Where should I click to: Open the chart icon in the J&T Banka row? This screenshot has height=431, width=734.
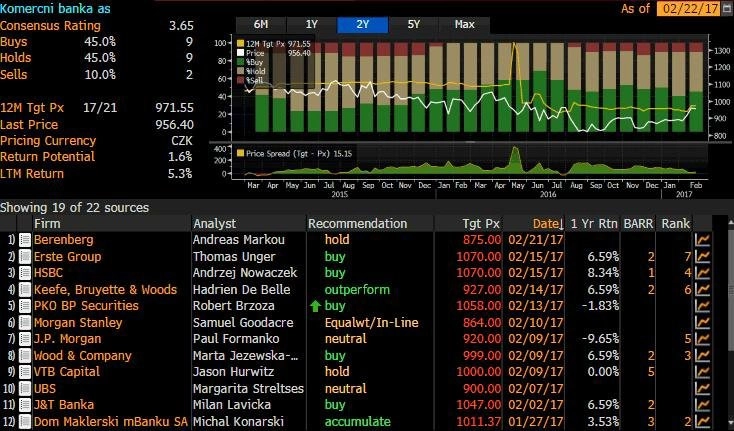pyautogui.click(x=703, y=405)
